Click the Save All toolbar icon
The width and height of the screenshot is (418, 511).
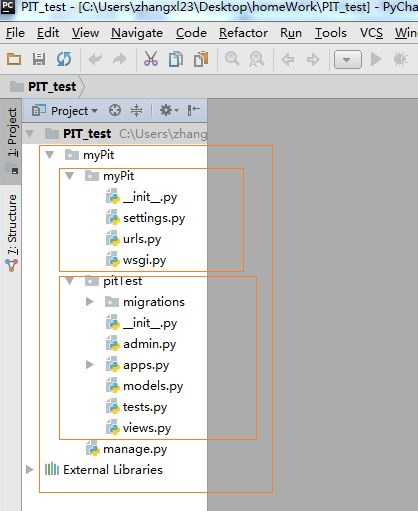(39, 59)
